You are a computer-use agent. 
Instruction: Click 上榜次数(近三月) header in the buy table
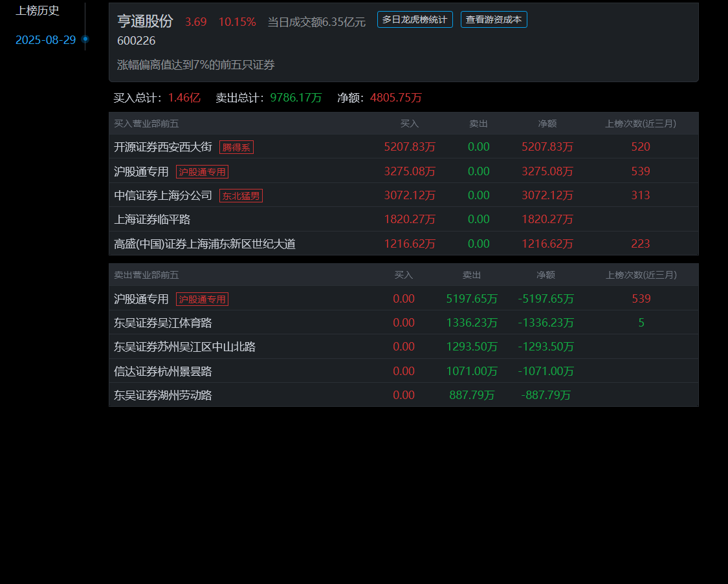[x=640, y=124]
